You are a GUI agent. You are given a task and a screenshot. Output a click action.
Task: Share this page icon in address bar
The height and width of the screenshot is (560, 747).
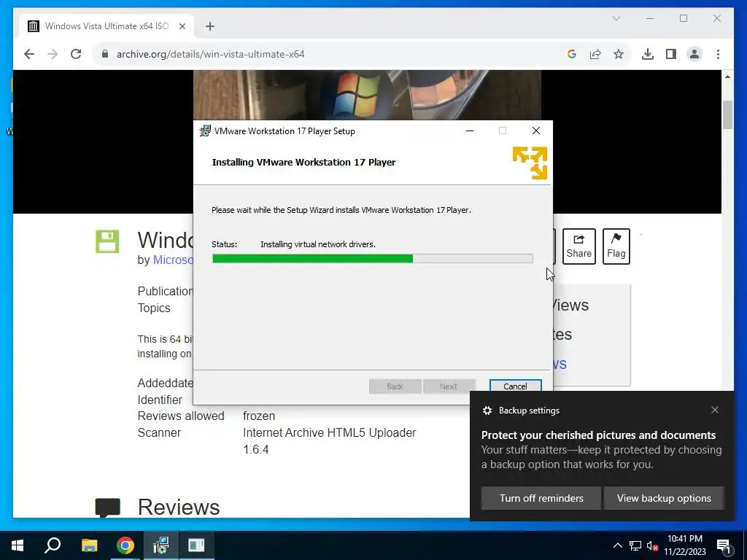595,54
